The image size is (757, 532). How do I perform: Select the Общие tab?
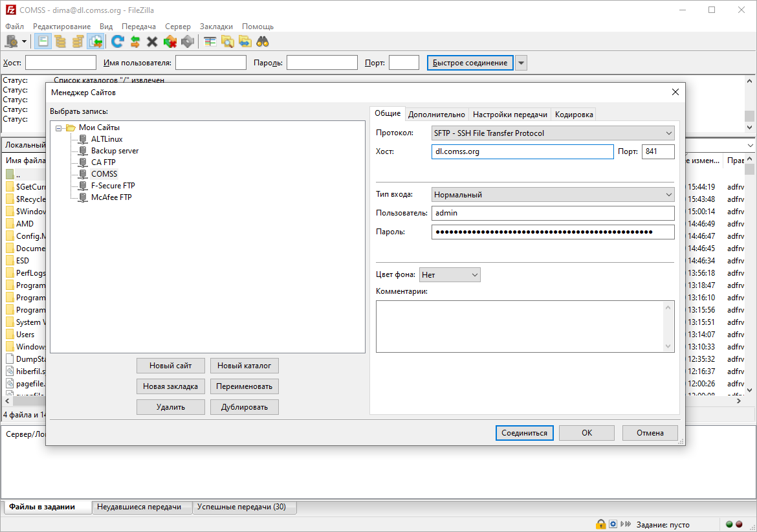[x=388, y=113]
